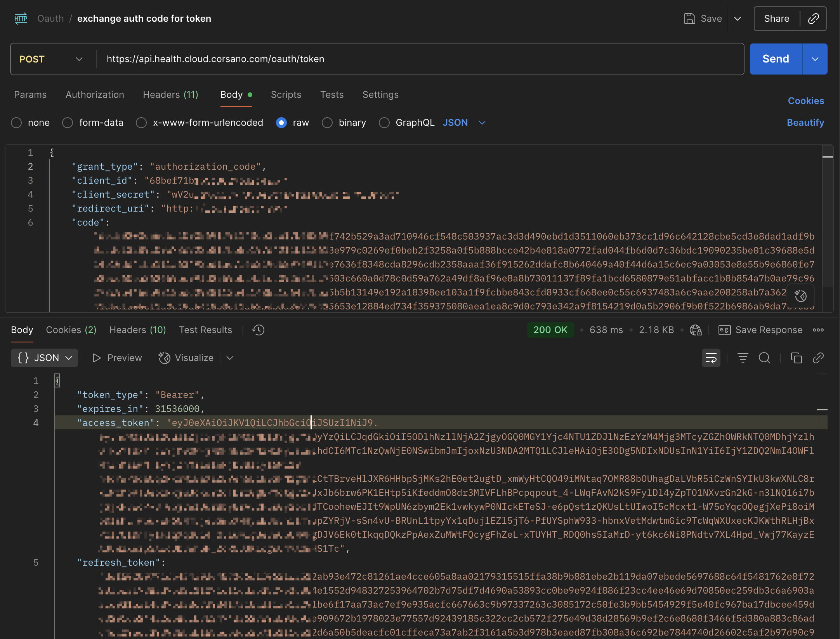Image resolution: width=840 pixels, height=639 pixels.
Task: Click the filter response icon
Action: 743,358
